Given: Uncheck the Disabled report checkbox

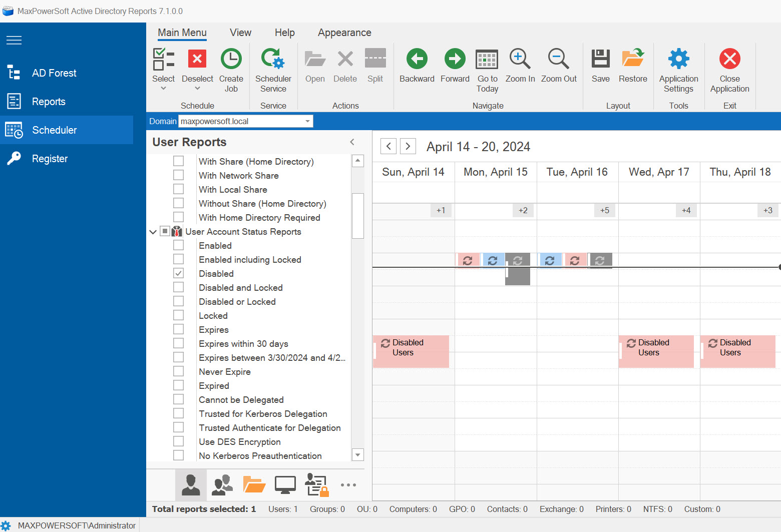Looking at the screenshot, I should tap(178, 273).
